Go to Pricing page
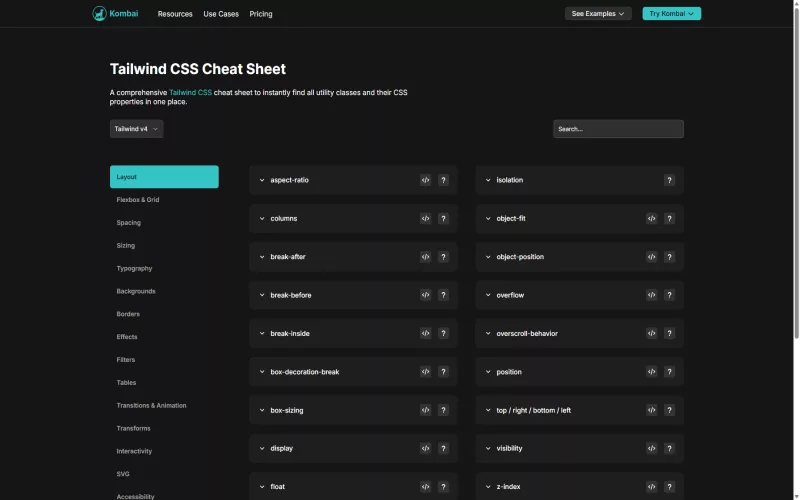The image size is (800, 500). coord(261,14)
